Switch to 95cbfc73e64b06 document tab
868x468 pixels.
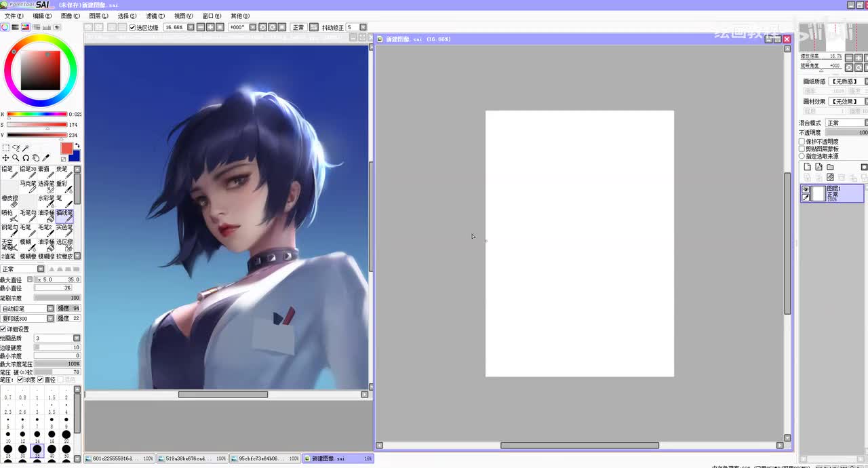[x=265, y=459]
